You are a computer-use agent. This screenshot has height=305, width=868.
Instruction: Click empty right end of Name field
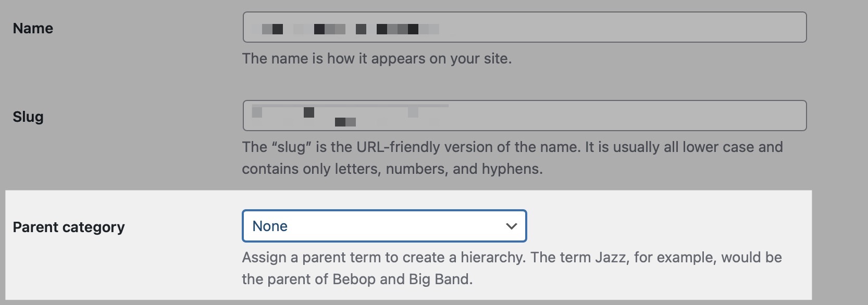[729, 28]
